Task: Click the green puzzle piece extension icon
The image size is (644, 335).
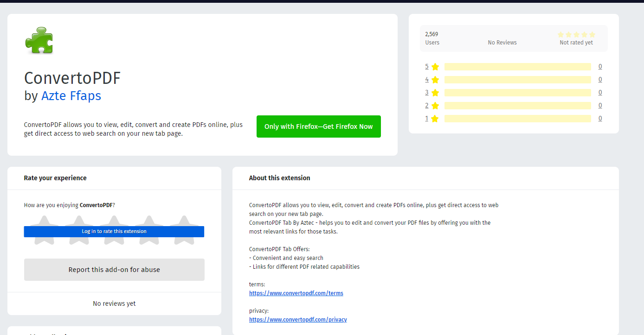Action: click(39, 40)
